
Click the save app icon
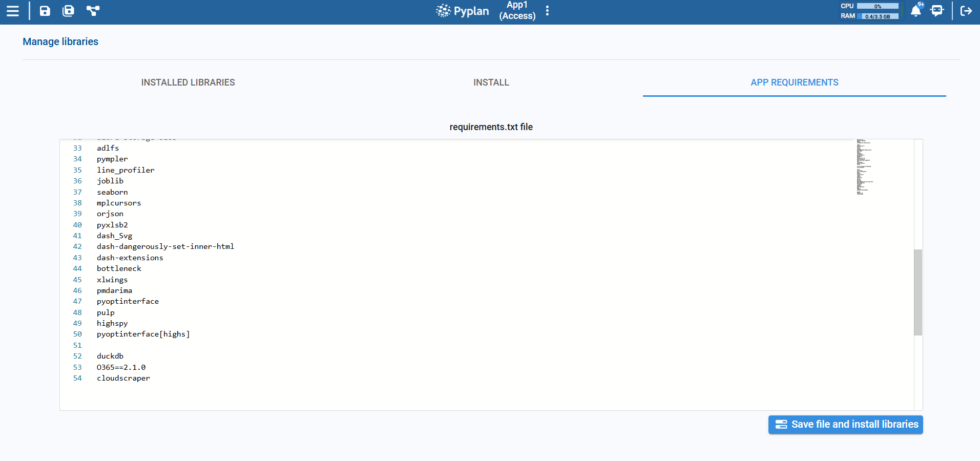[x=45, y=11]
